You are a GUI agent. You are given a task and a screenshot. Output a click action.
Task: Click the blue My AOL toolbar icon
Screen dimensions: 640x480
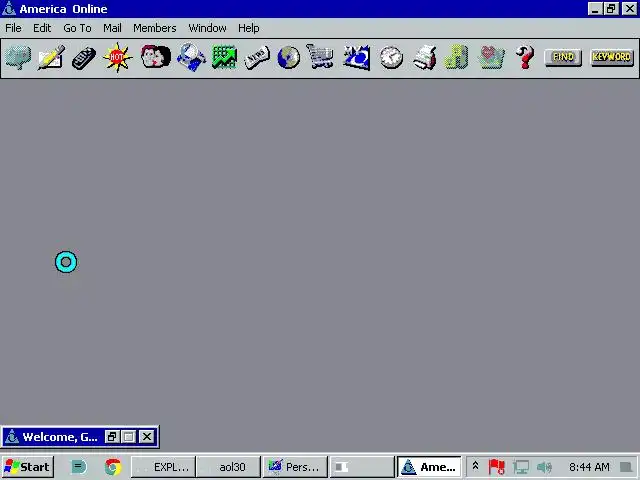[x=357, y=58]
